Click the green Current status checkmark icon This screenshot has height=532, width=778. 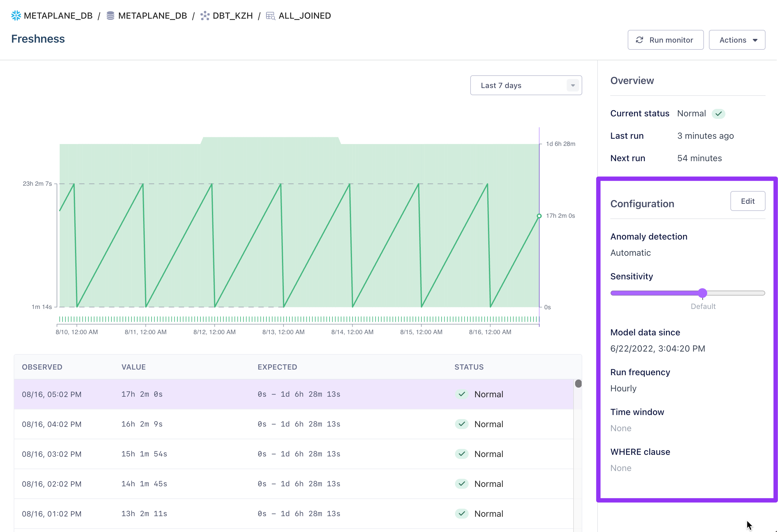click(x=719, y=114)
